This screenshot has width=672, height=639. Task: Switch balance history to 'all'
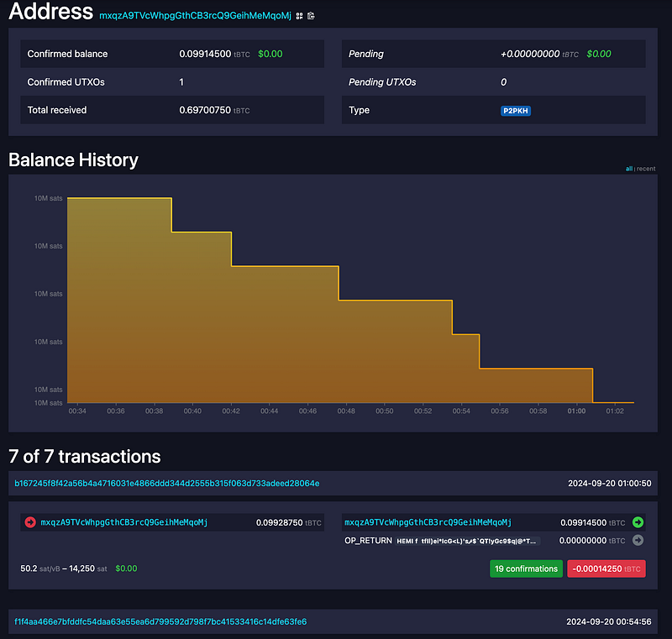(x=628, y=169)
